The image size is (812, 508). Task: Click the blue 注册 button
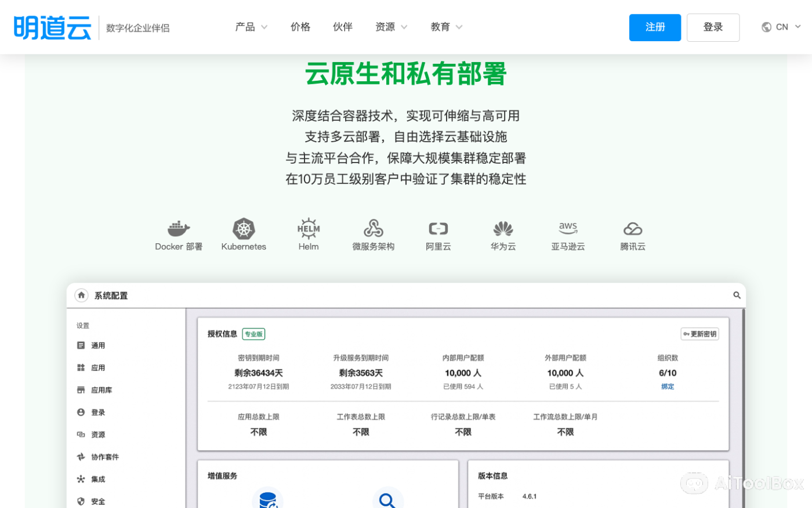655,27
